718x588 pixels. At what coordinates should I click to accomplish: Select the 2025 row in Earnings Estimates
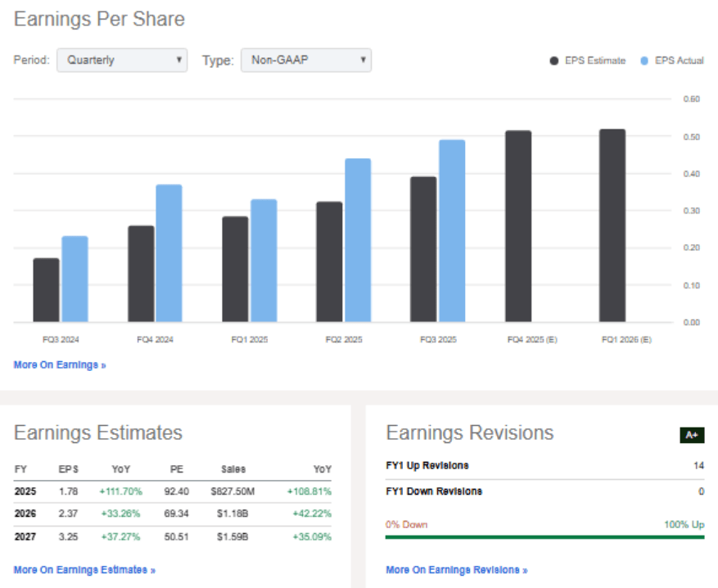coord(173,491)
